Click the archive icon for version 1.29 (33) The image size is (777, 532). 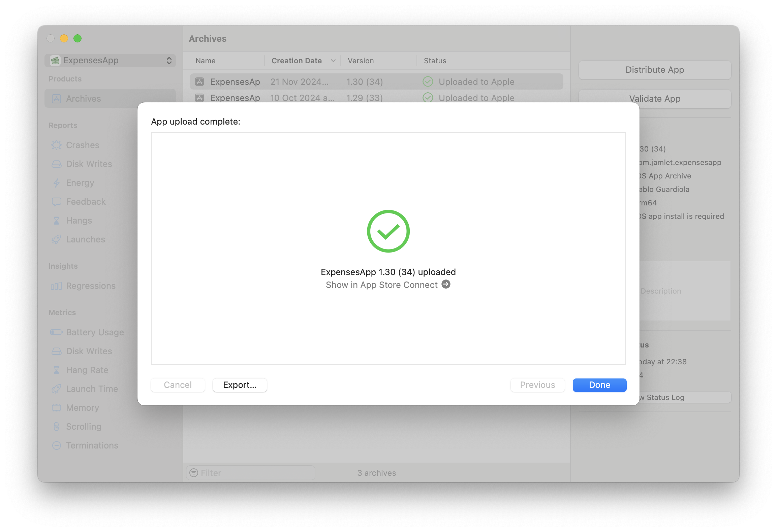(199, 98)
